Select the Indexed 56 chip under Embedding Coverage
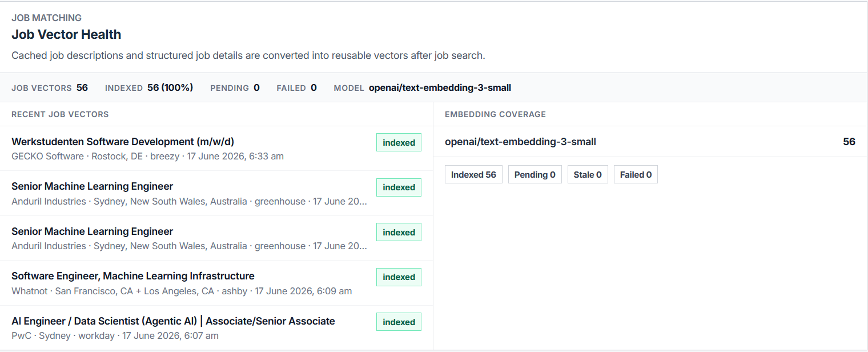This screenshot has height=352, width=868. pos(473,175)
